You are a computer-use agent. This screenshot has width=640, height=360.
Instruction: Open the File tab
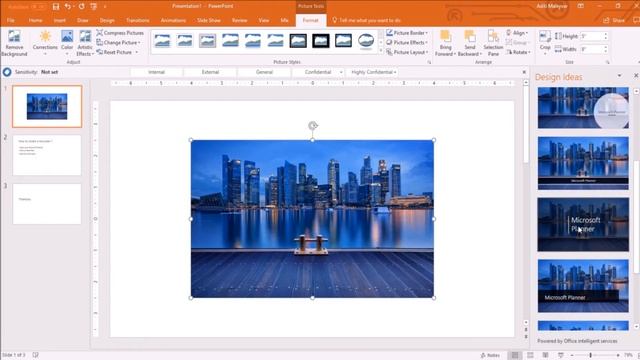(11, 20)
